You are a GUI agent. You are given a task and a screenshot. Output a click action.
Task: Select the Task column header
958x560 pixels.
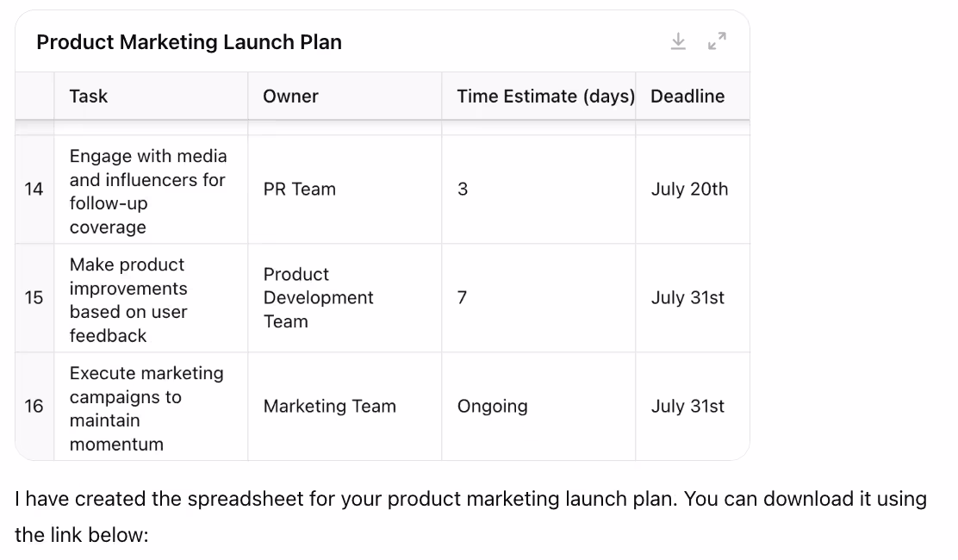[x=151, y=96]
